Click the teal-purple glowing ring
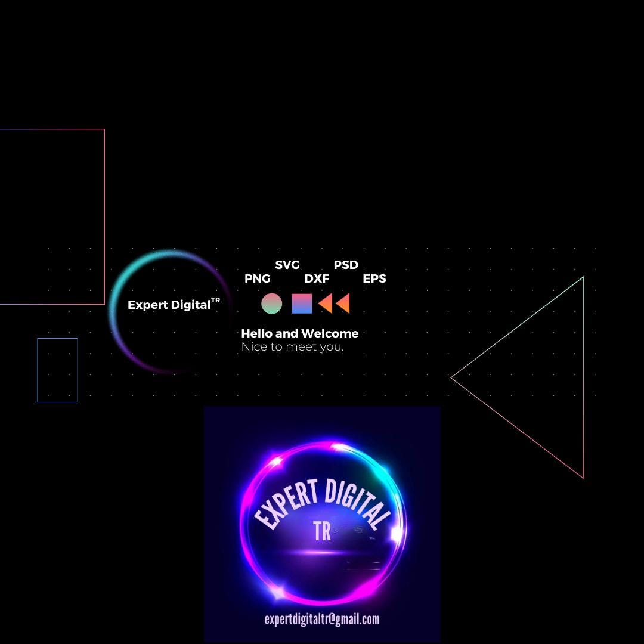Viewport: 644px width, 644px height. pos(170,311)
